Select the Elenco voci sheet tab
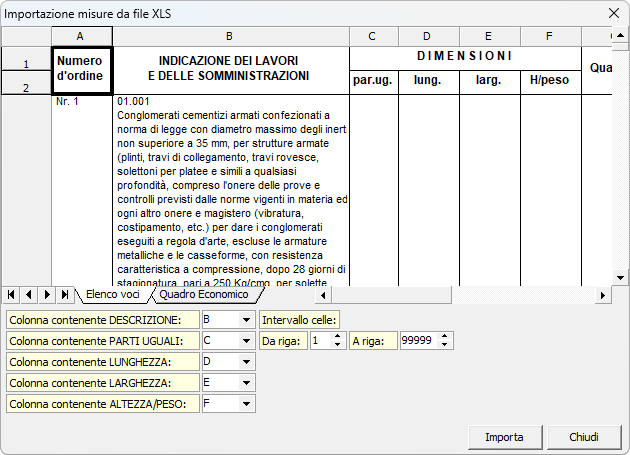This screenshot has width=630, height=455. point(112,295)
